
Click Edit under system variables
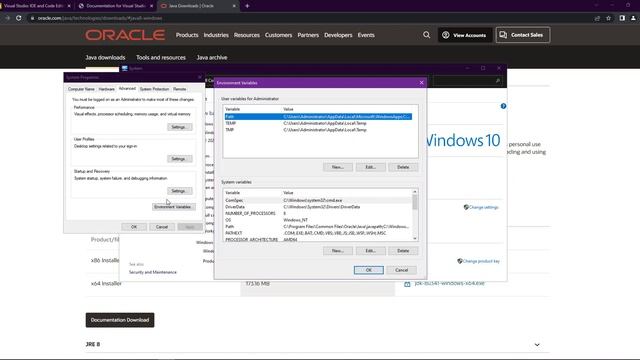click(x=370, y=251)
